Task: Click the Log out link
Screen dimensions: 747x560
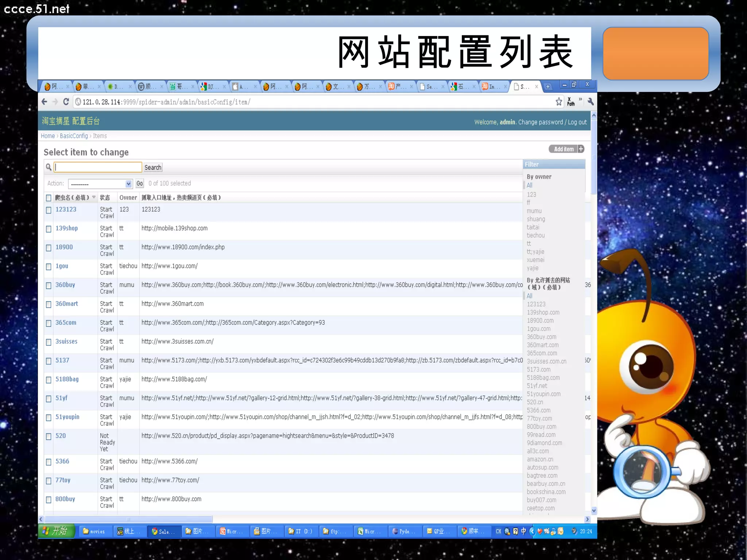Action: (x=577, y=122)
